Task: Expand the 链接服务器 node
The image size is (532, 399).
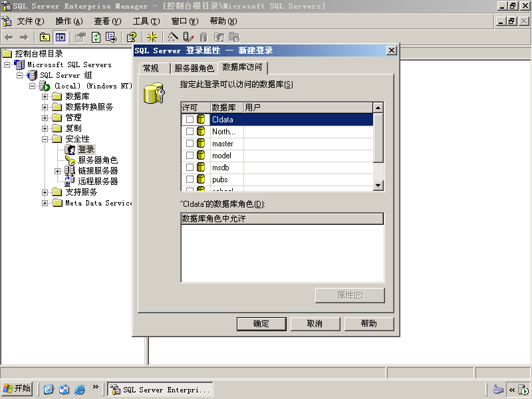Action: pos(58,171)
